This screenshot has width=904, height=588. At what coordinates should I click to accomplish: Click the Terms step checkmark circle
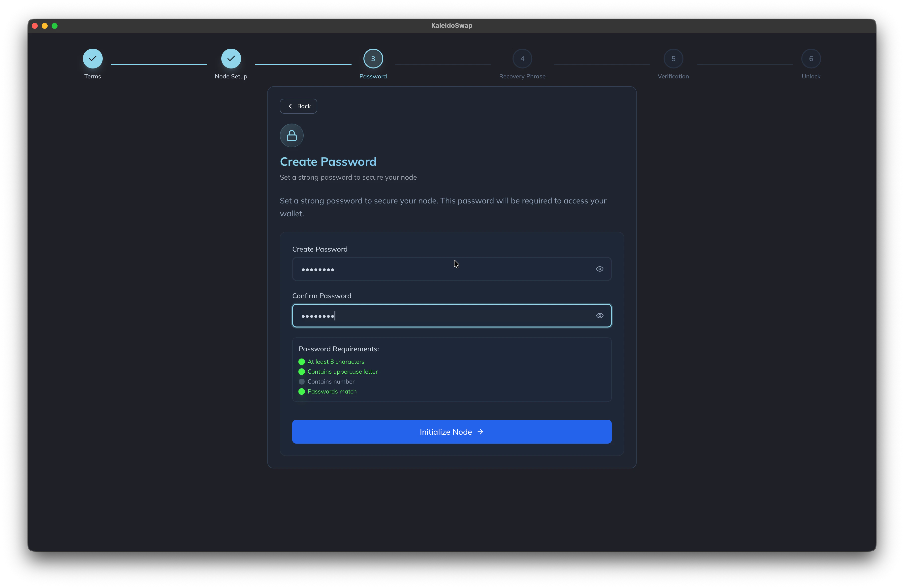(93, 59)
